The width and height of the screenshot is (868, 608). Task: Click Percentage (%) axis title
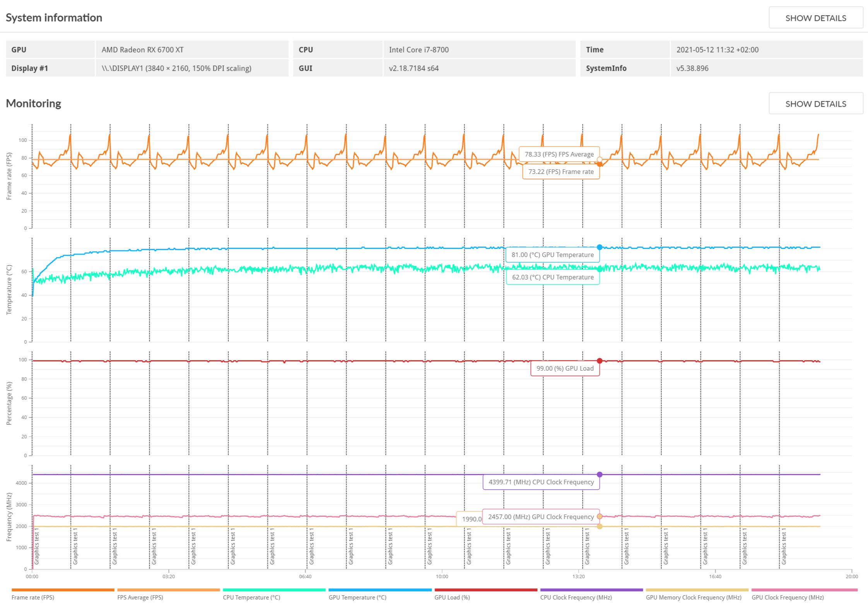point(9,403)
